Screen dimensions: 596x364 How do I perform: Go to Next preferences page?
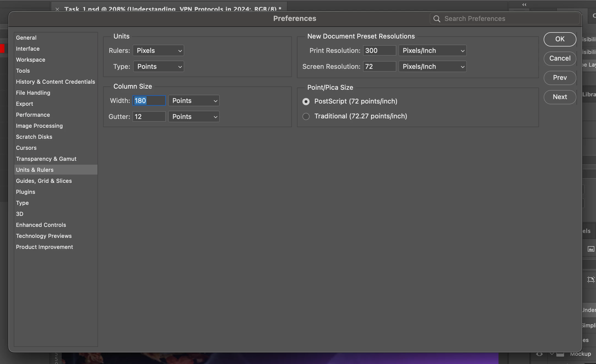point(560,97)
